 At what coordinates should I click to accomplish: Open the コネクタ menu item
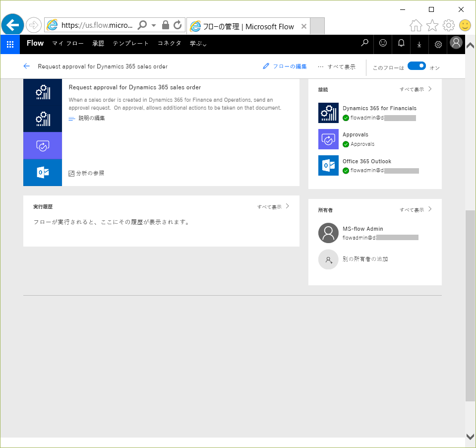click(169, 44)
